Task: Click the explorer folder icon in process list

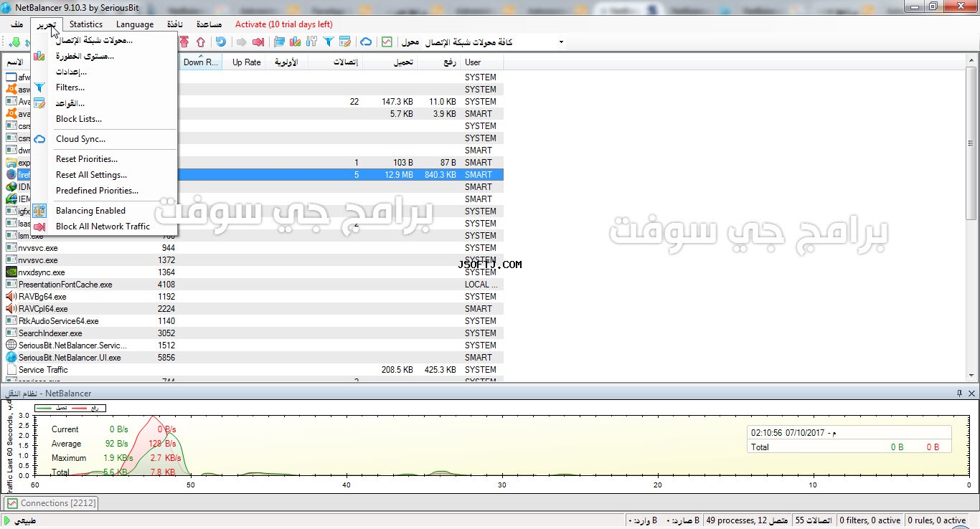Action: (x=11, y=163)
